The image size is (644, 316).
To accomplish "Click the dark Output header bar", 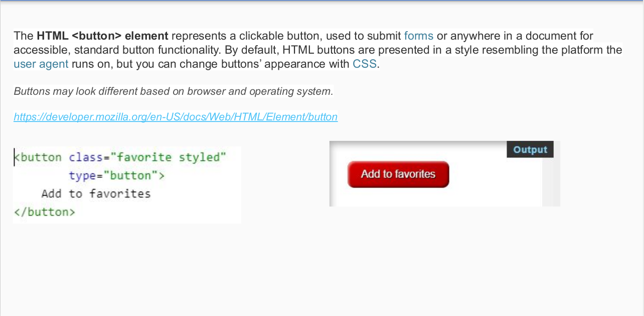I will click(x=530, y=149).
